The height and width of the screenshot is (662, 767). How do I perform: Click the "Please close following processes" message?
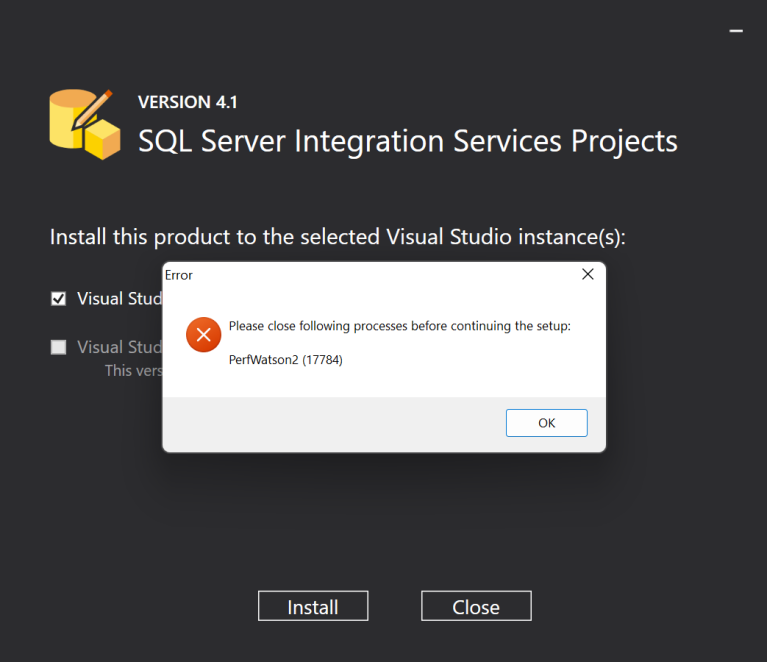[399, 326]
